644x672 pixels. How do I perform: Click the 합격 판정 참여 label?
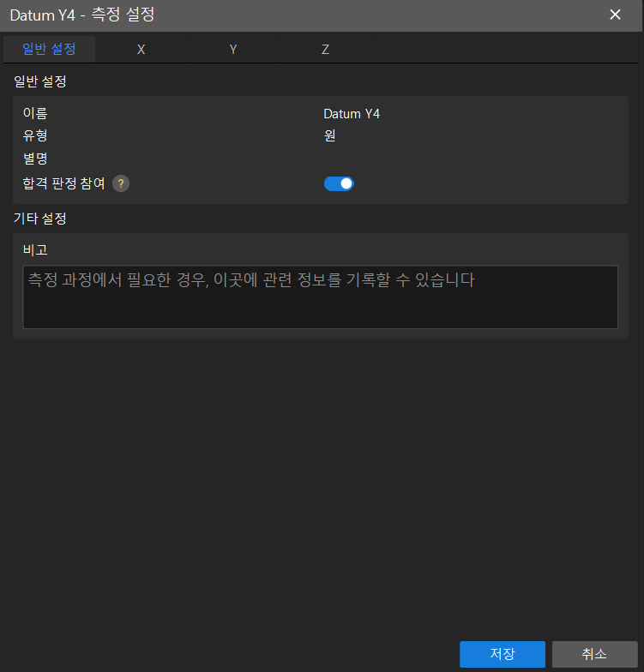tap(63, 183)
